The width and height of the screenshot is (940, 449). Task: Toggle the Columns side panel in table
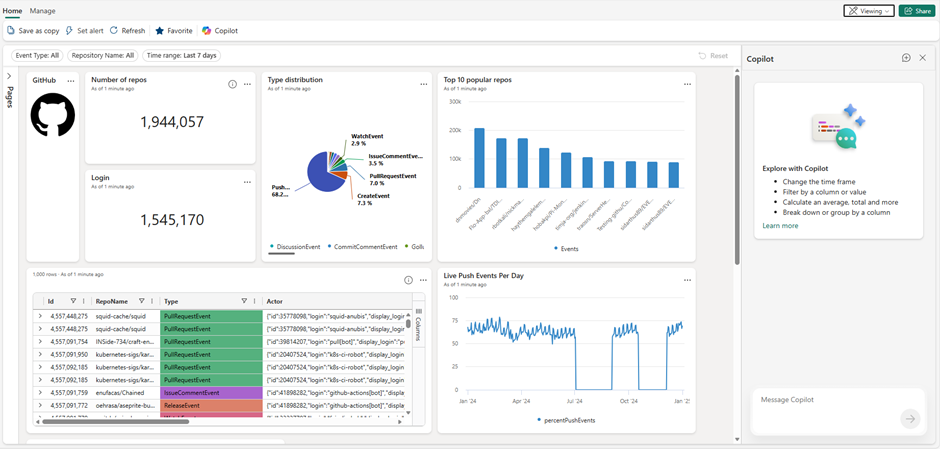tap(418, 323)
